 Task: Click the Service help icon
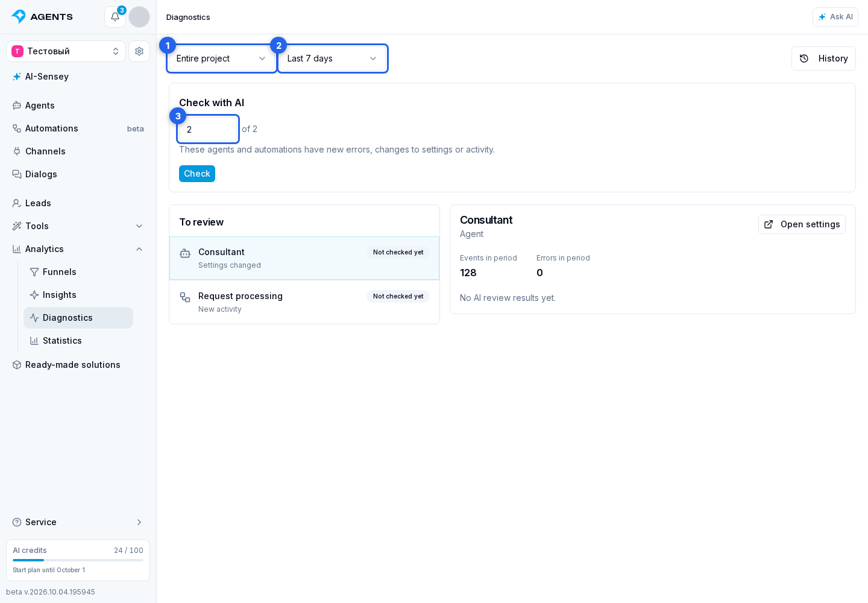click(x=17, y=522)
